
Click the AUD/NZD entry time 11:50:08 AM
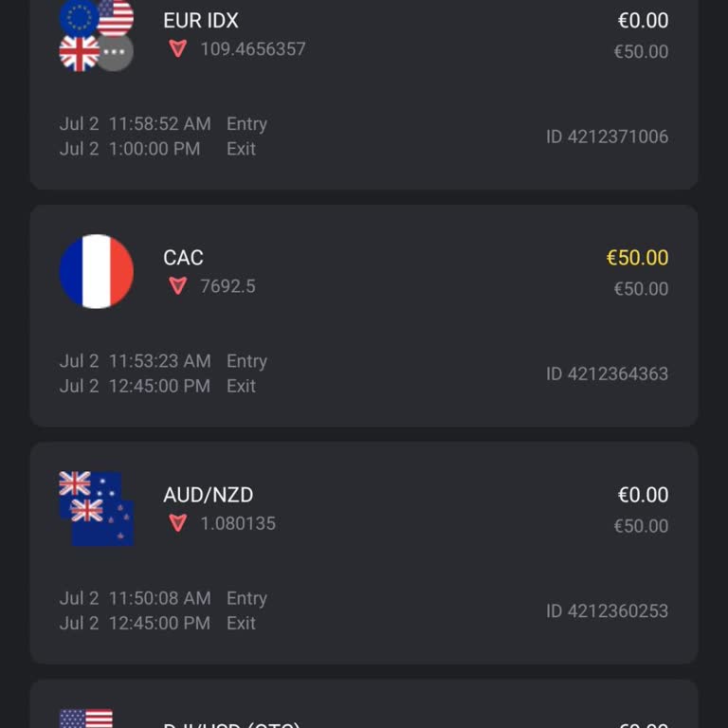tap(159, 598)
